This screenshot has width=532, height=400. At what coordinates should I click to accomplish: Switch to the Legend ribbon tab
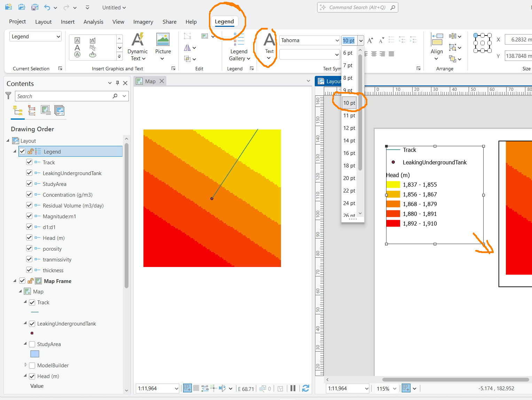coord(224,21)
